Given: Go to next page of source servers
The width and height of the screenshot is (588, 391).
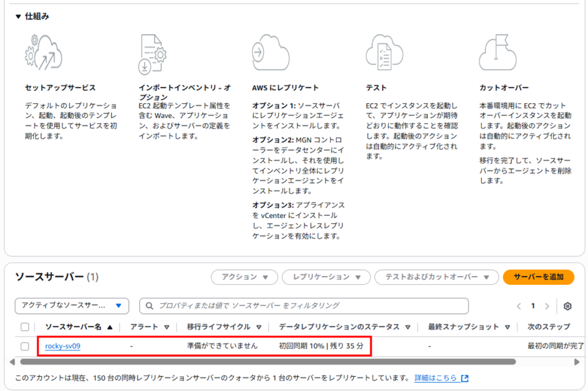Looking at the screenshot, I should [x=547, y=306].
